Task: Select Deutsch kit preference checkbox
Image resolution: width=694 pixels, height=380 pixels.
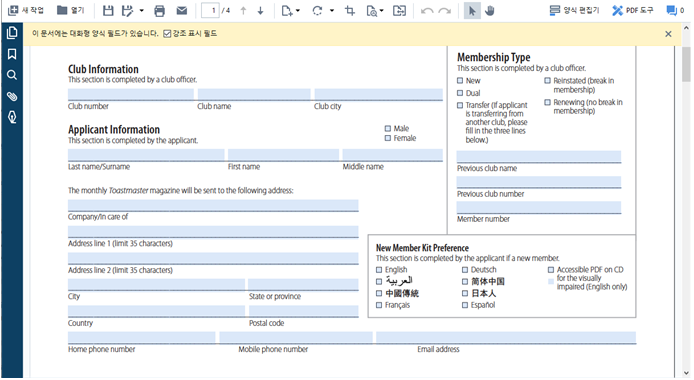Action: (465, 269)
